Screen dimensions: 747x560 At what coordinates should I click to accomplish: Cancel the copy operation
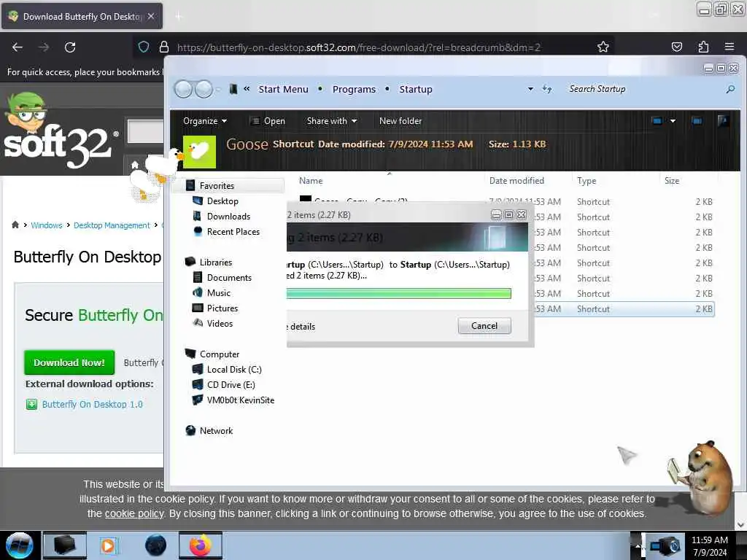click(x=484, y=326)
